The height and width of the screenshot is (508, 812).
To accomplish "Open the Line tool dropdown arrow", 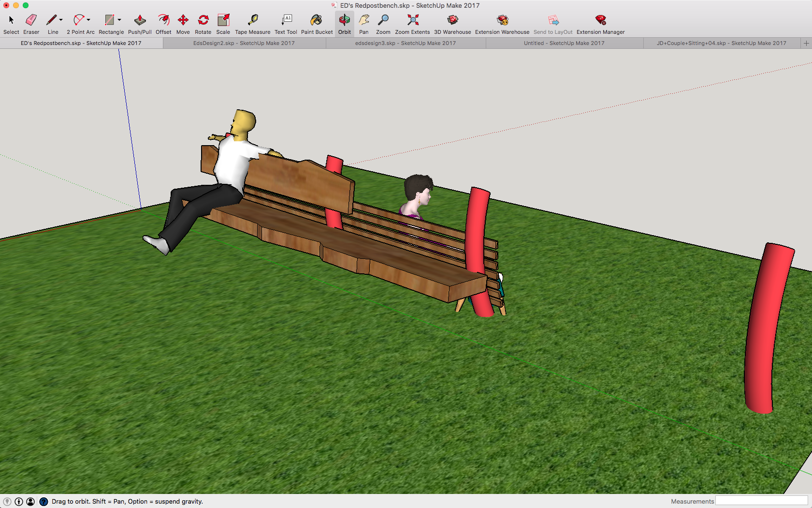I will [x=61, y=20].
